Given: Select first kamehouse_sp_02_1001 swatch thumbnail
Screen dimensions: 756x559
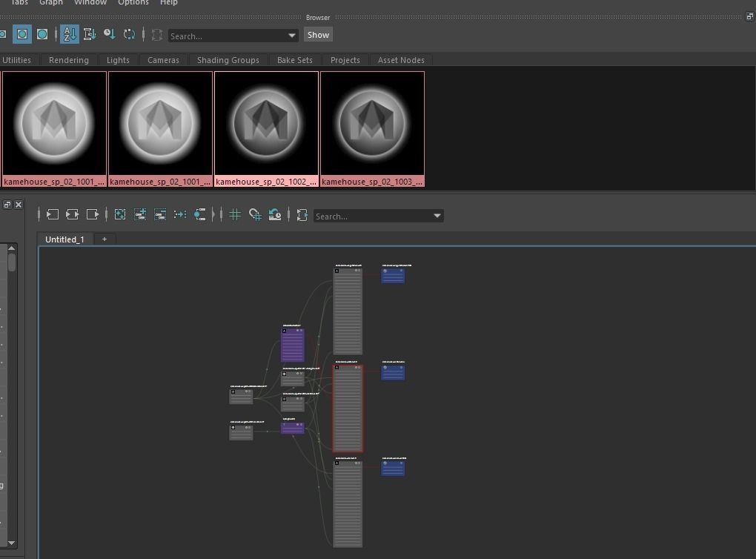Looking at the screenshot, I should pos(54,129).
